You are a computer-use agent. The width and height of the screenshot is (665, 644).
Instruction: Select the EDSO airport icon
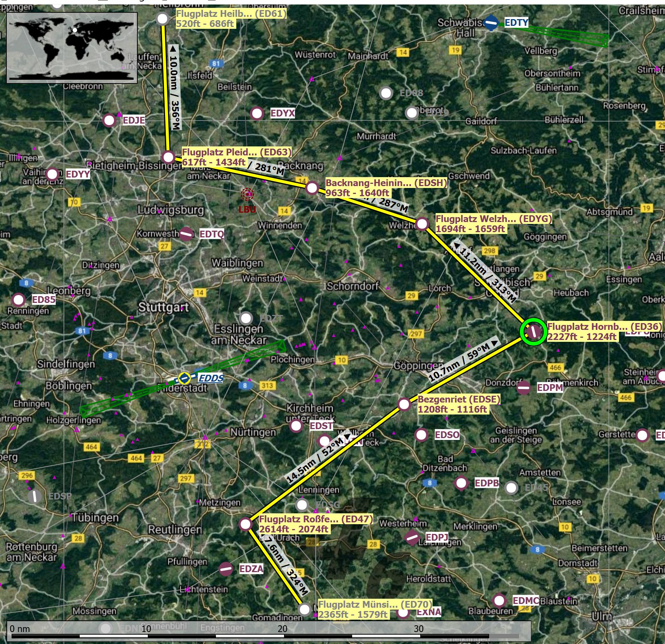click(421, 435)
